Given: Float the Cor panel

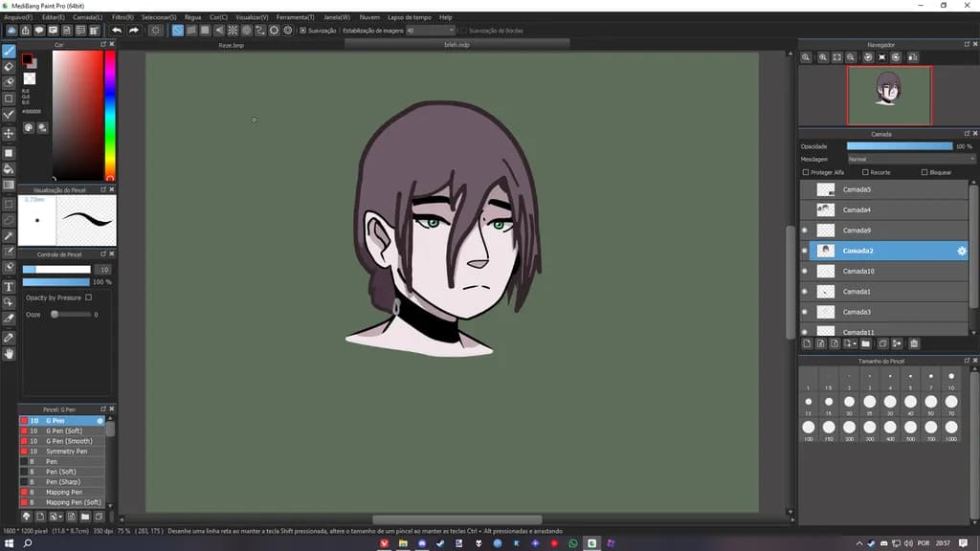Looking at the screenshot, I should click(x=103, y=44).
